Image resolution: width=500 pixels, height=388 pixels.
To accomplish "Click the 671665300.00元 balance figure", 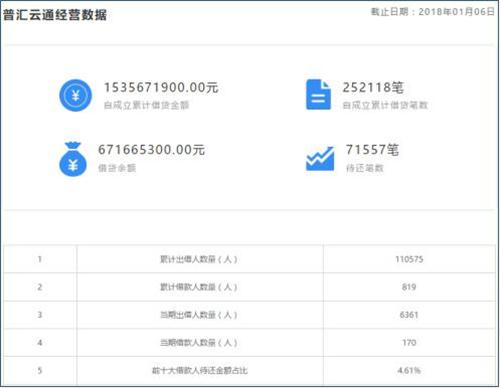I will (x=151, y=150).
